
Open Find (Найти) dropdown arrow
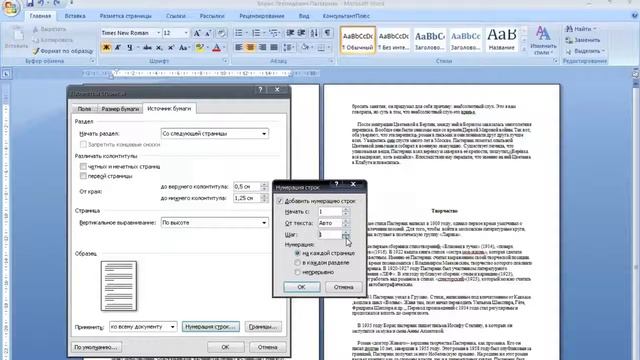pyautogui.click(x=595, y=29)
